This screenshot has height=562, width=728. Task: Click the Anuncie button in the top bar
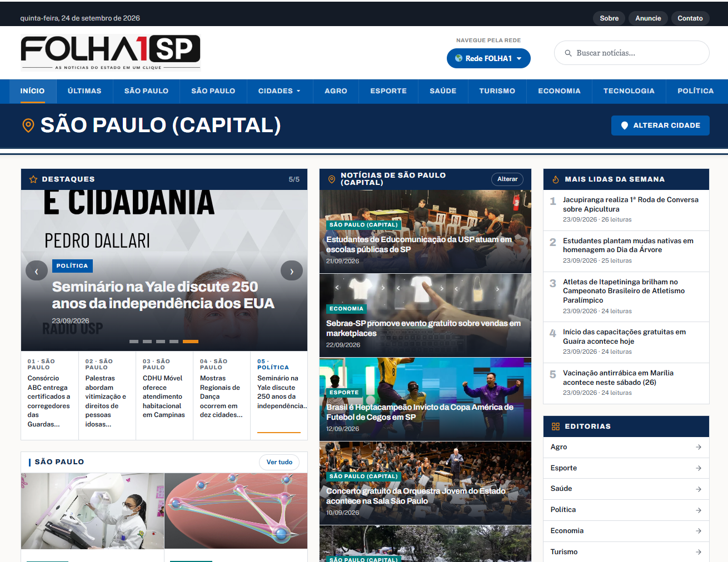[648, 18]
